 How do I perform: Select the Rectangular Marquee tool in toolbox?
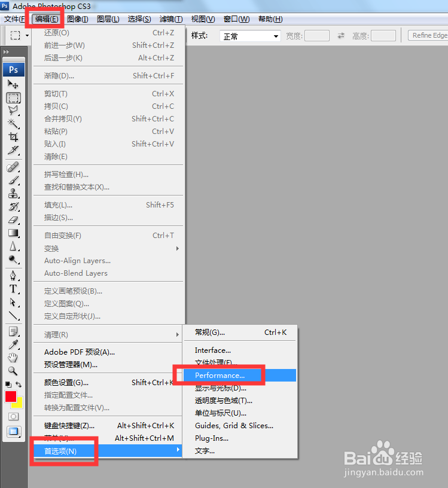coord(13,97)
